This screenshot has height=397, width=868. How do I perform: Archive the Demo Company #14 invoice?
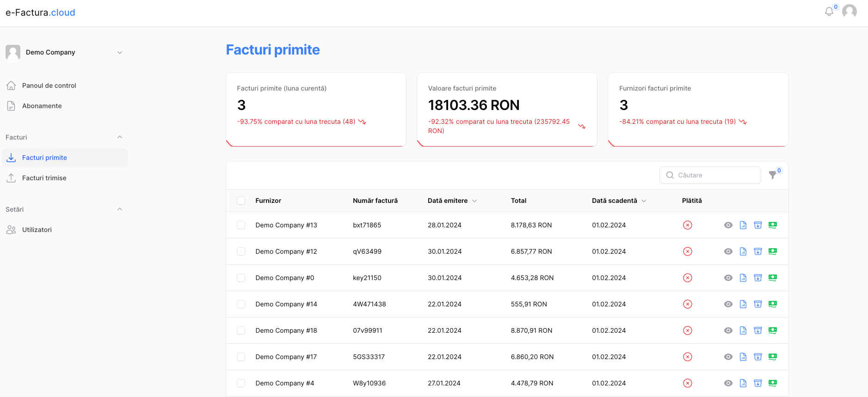click(758, 304)
